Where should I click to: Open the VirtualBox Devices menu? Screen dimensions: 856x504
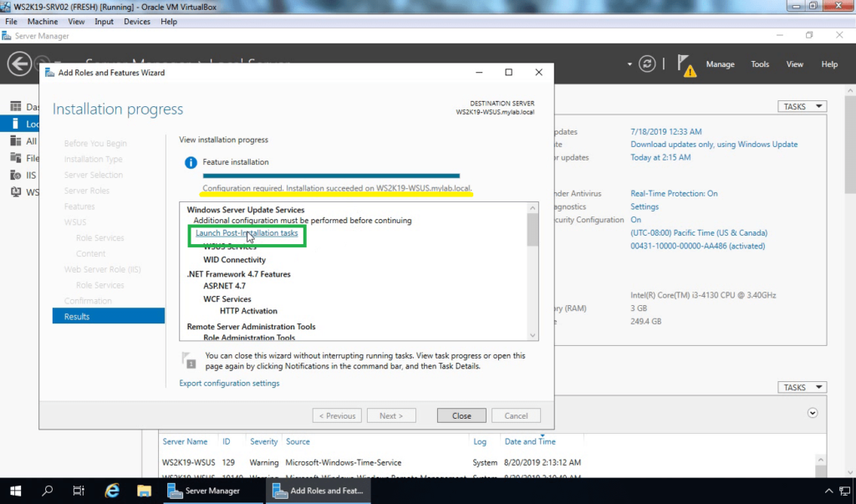pos(136,21)
